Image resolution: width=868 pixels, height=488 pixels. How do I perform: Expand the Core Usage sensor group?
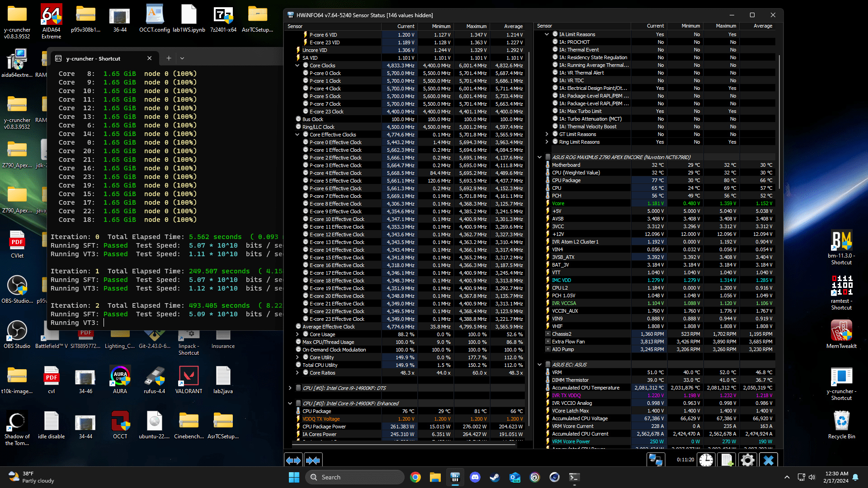point(297,334)
